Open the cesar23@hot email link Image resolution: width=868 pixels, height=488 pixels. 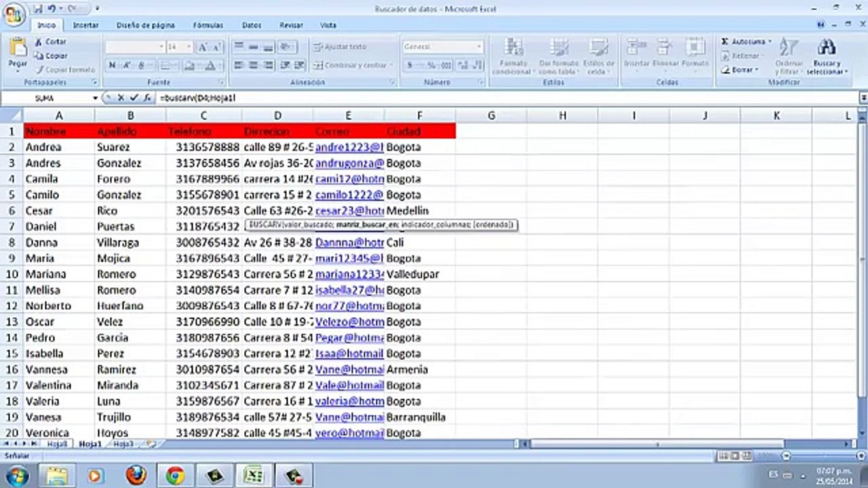pos(349,211)
